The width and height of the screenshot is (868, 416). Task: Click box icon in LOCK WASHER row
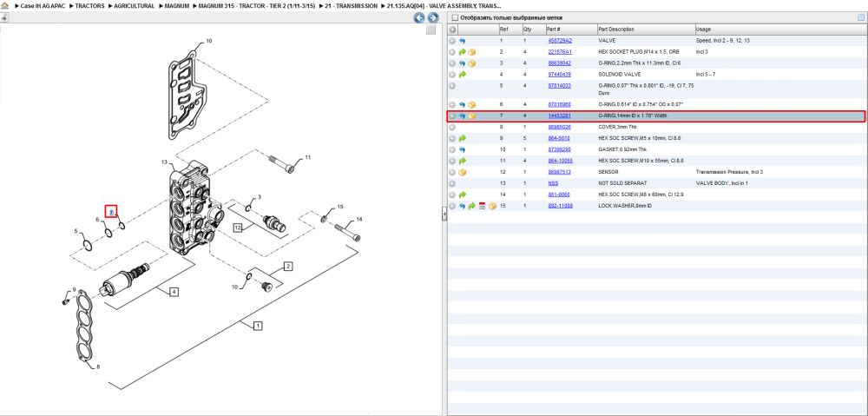[491, 206]
